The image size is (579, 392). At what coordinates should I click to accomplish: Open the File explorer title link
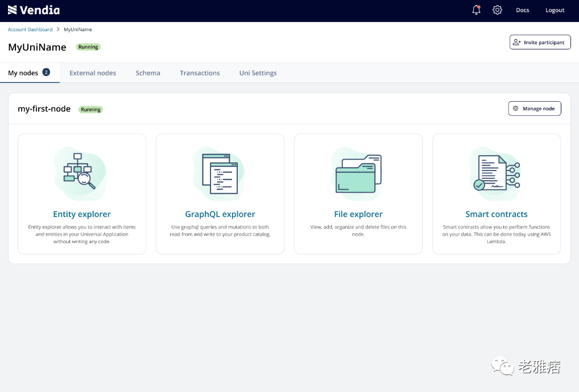[358, 214]
